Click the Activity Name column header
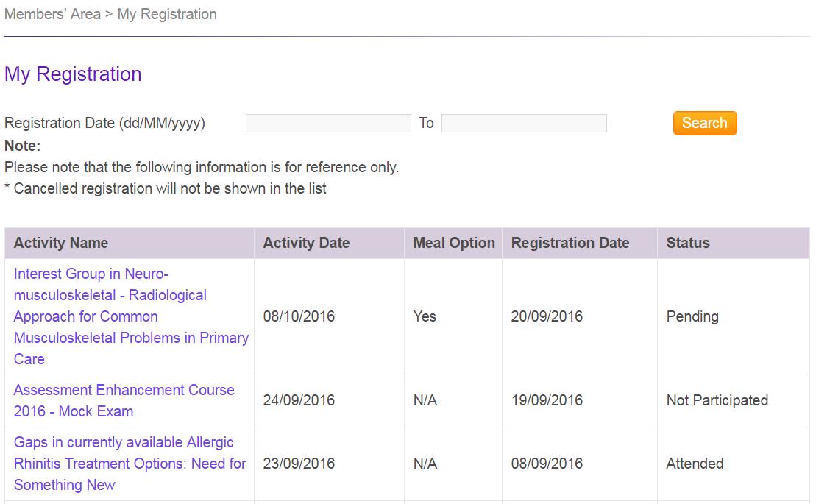The height and width of the screenshot is (504, 816). (x=61, y=243)
